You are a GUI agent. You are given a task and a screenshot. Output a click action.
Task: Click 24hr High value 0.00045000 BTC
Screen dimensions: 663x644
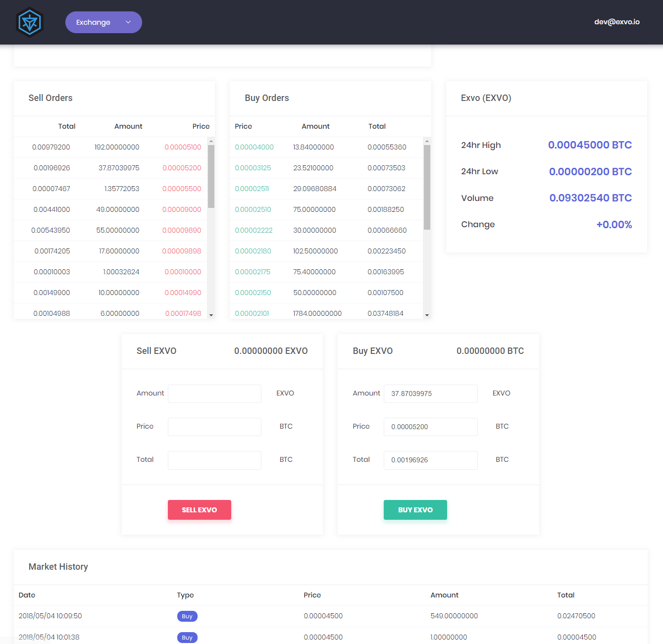pyautogui.click(x=590, y=145)
